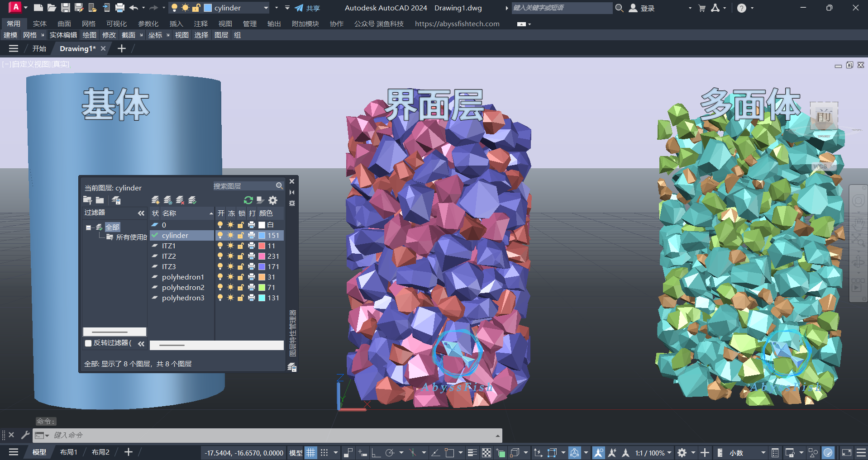Click the Set Current layer icon with green check

(x=192, y=200)
